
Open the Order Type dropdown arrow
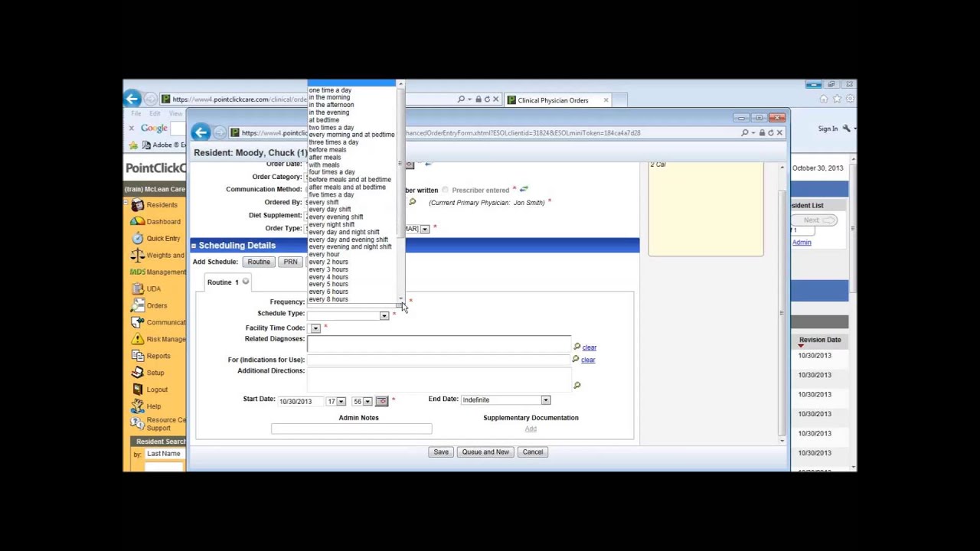tap(425, 229)
